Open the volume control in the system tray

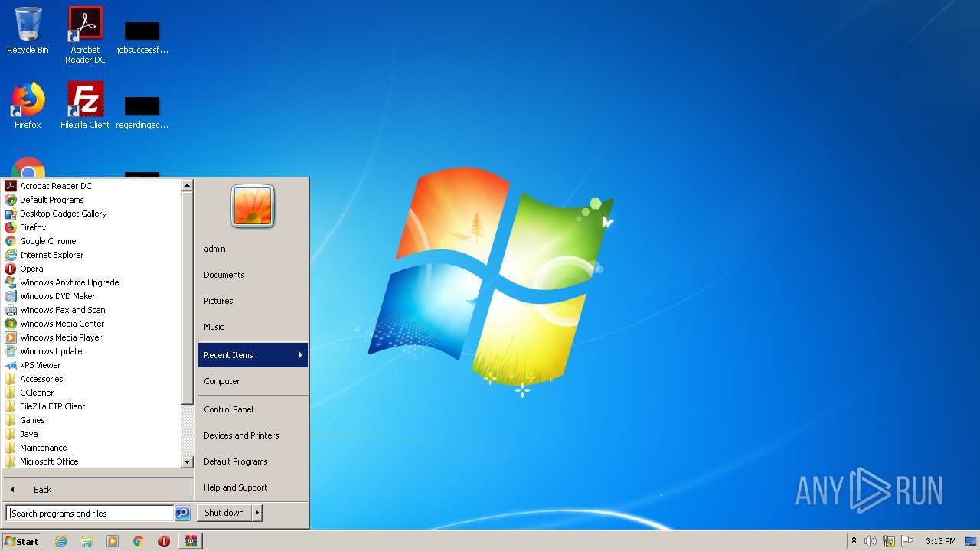click(x=870, y=541)
